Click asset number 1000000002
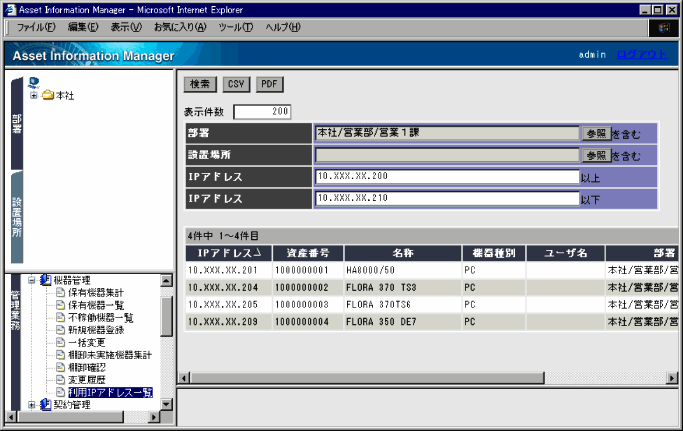 point(308,288)
